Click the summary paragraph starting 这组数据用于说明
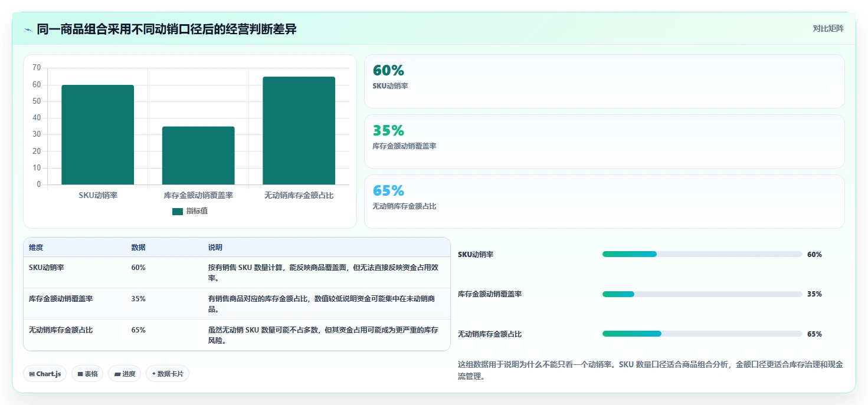This screenshot has width=868, height=405. click(650, 370)
